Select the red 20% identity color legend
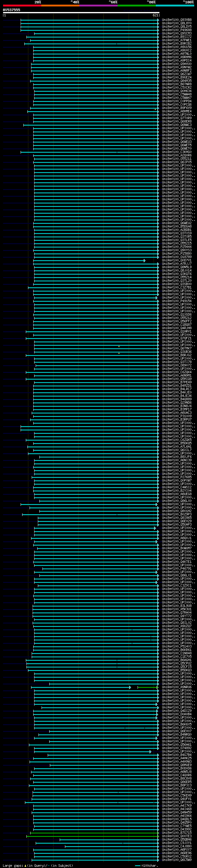Screen dimensions: 197x868 tap(22, 6)
